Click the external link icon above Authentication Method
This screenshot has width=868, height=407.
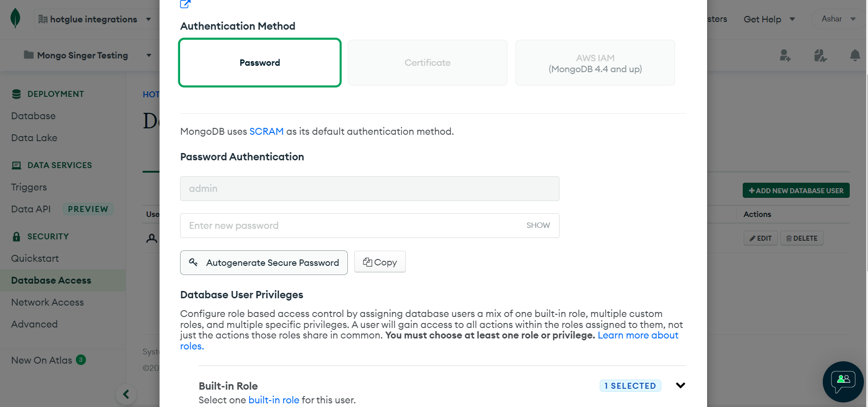click(x=185, y=4)
